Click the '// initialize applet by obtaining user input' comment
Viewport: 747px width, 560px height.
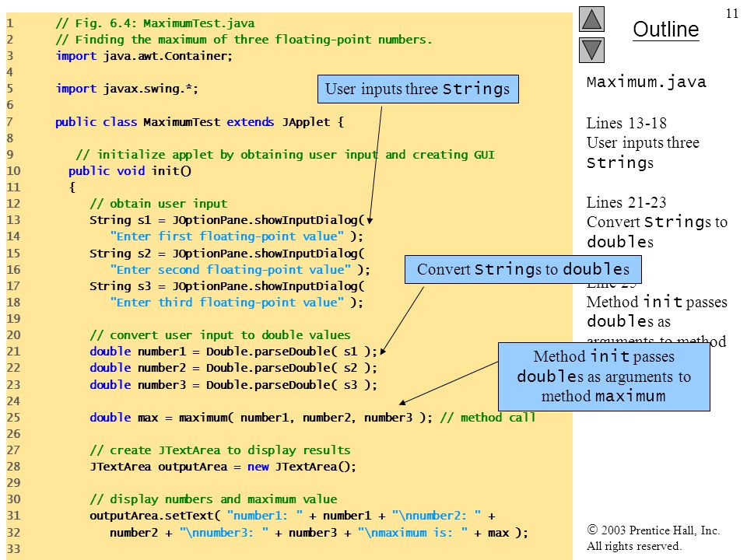(285, 155)
